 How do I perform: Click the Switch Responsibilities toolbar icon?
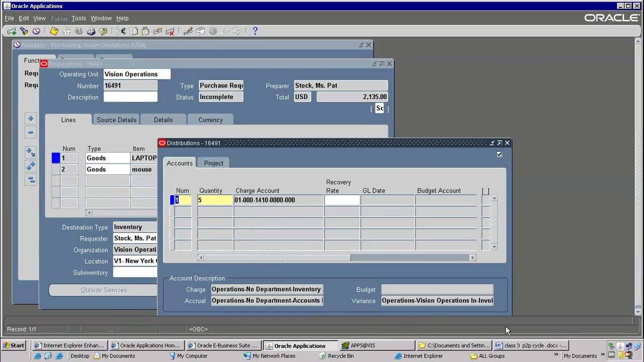(78, 31)
